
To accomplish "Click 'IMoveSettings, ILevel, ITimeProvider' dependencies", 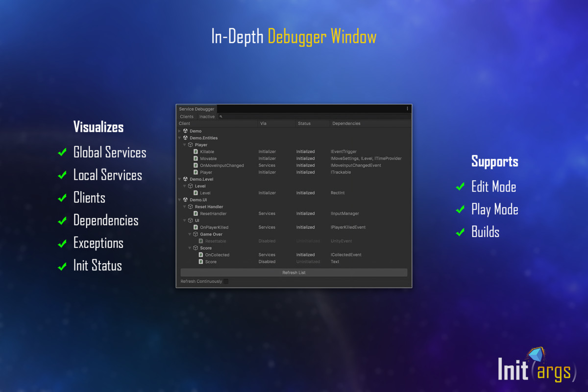I will pyautogui.click(x=366, y=158).
